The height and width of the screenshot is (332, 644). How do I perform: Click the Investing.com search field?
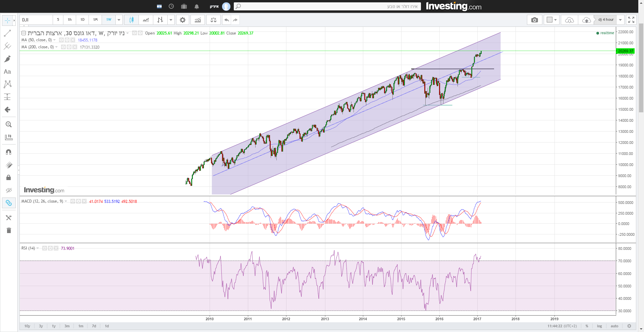327,6
